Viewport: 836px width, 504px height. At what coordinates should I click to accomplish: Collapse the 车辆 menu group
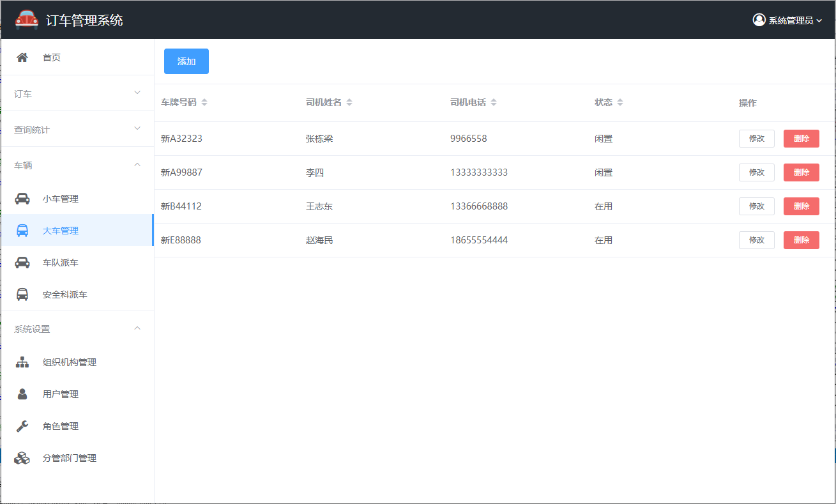tap(77, 165)
